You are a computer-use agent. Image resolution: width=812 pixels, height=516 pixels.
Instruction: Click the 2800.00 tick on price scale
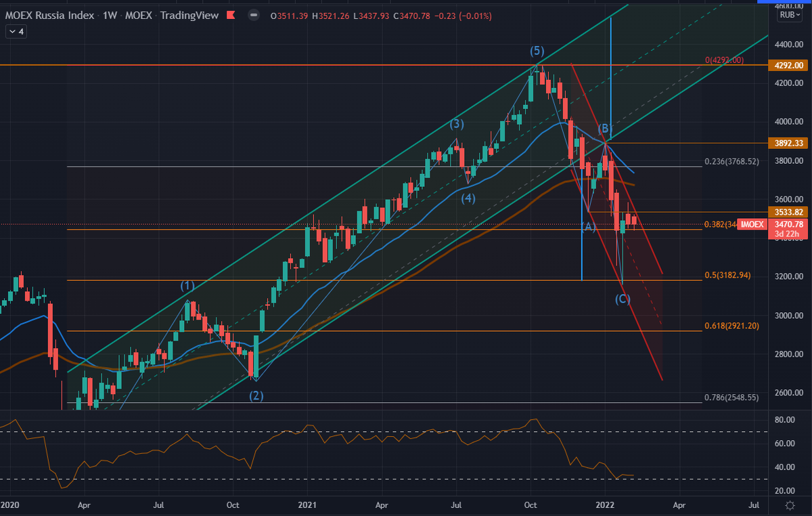[x=789, y=354]
